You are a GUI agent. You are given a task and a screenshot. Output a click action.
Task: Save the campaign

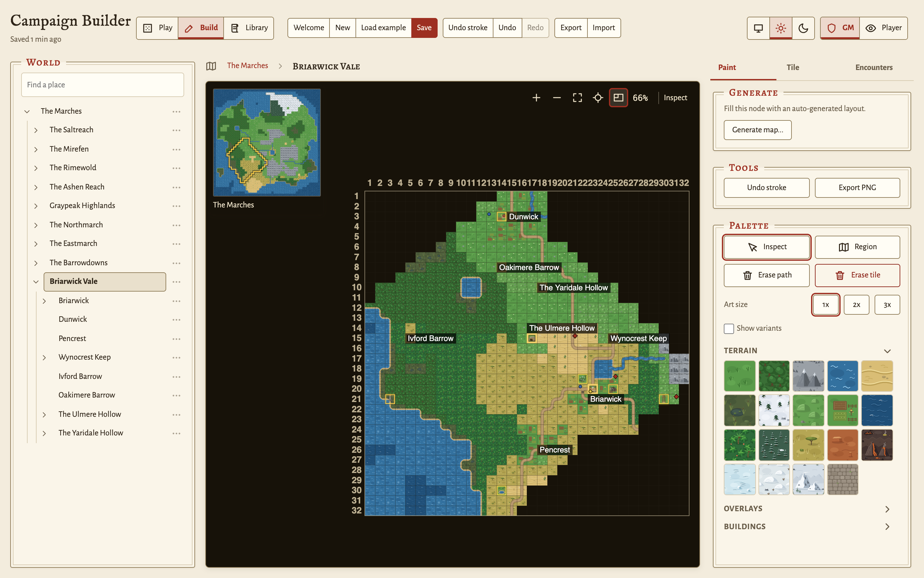point(424,28)
